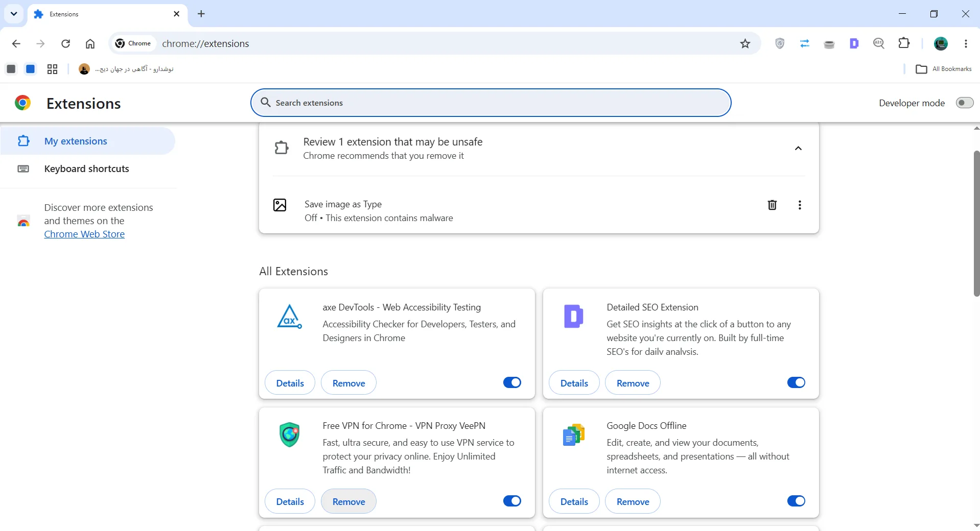Viewport: 980px width, 531px height.
Task: Click the blue arrows extension icon in toolbar
Action: point(805,43)
